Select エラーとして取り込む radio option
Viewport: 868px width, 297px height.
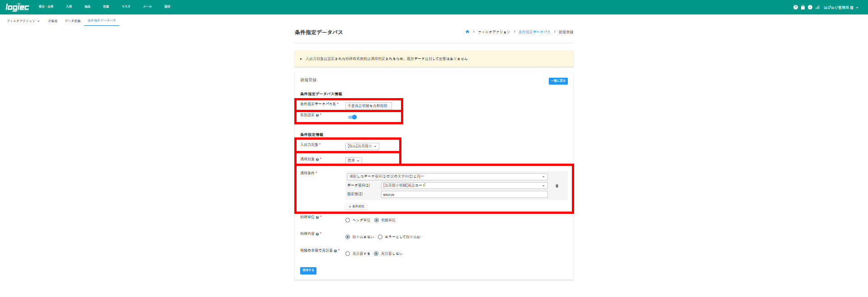[380, 237]
